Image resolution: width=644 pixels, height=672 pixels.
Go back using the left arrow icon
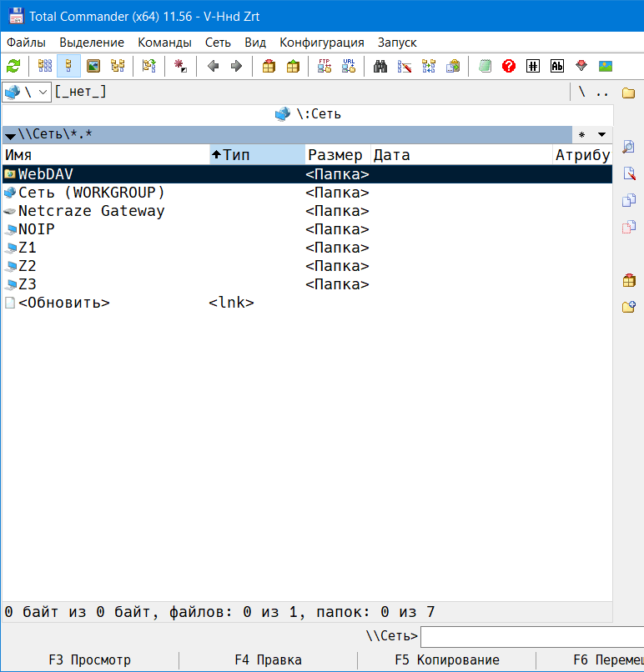point(213,66)
